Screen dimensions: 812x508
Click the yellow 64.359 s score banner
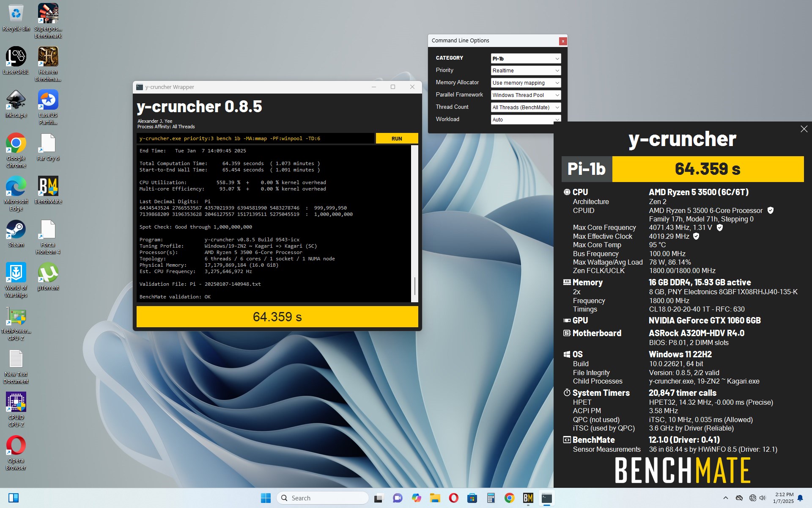[x=708, y=169]
